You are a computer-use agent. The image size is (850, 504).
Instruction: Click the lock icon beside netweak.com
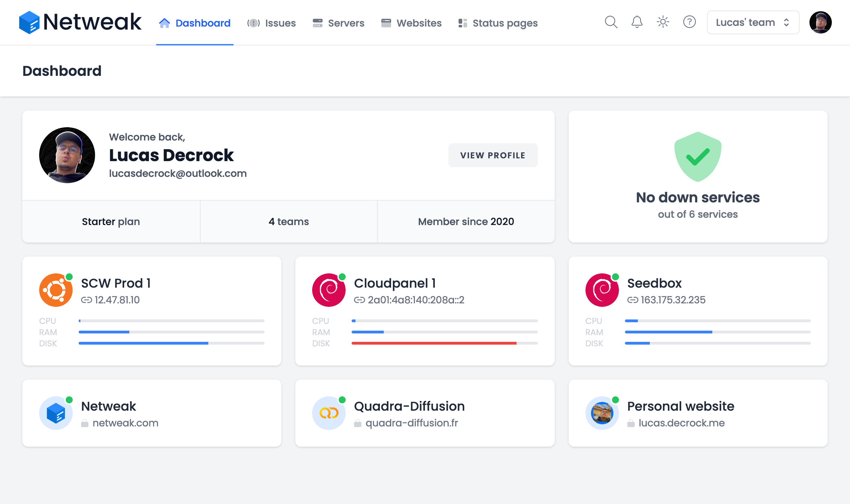point(85,423)
